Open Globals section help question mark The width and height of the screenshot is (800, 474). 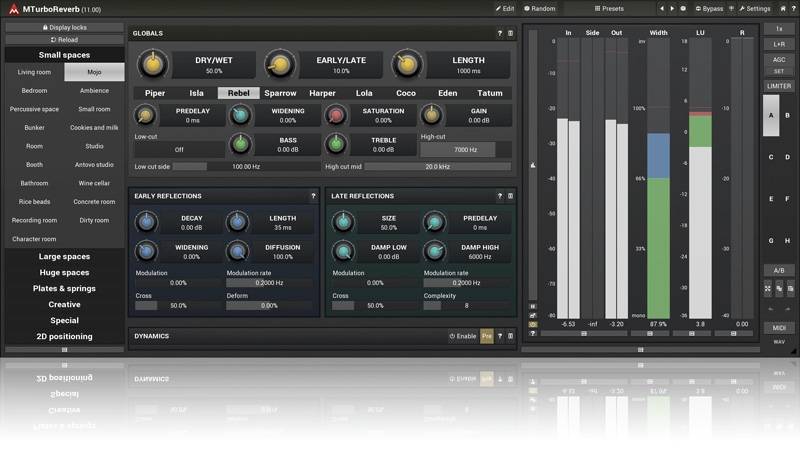499,33
